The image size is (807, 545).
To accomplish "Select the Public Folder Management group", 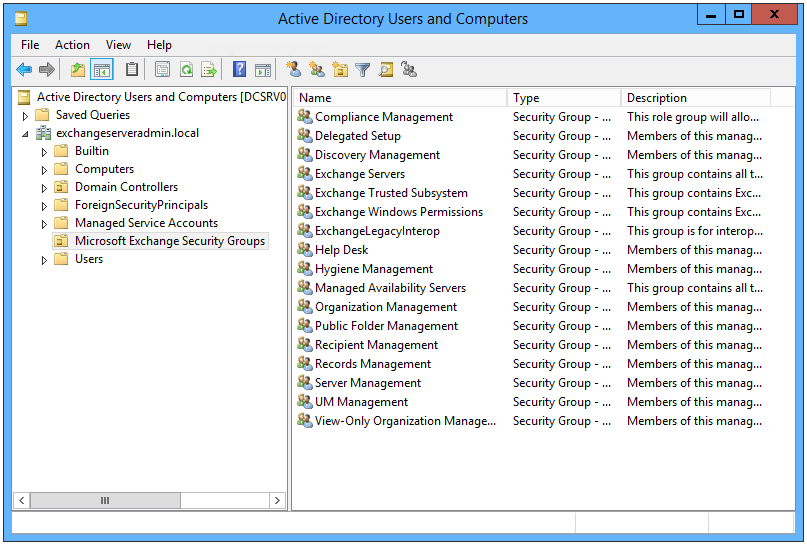I will 386,326.
